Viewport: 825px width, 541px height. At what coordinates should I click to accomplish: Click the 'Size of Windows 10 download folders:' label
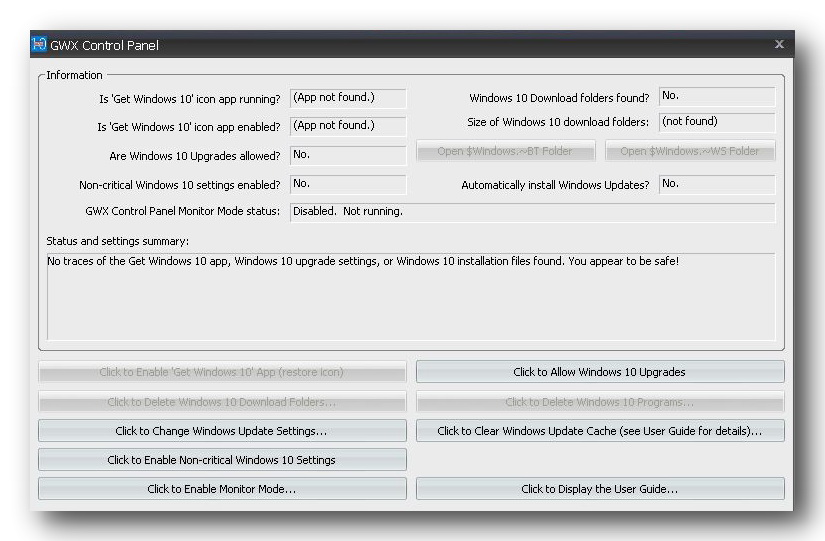558,122
